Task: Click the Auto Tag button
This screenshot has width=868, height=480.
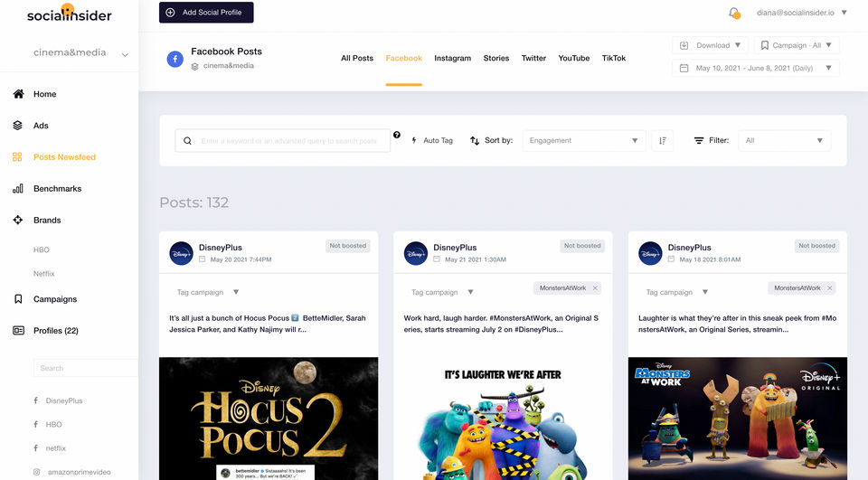Action: click(432, 141)
